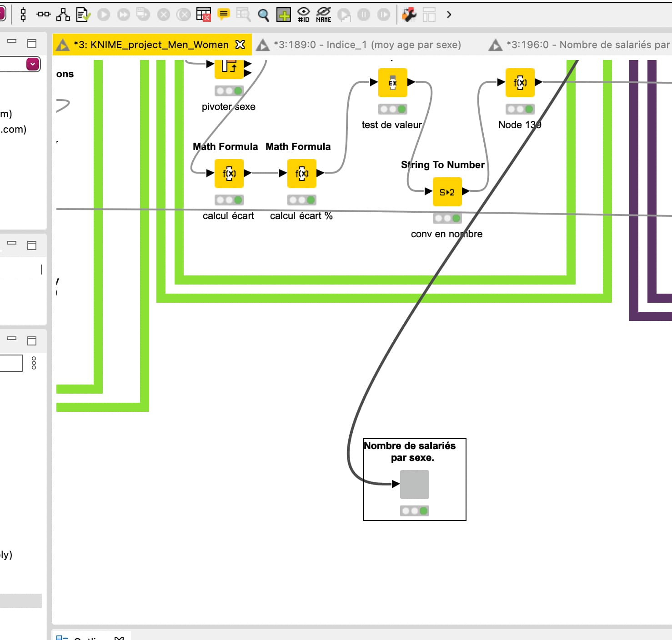
Task: Click the workflow editor settings wrench icon
Action: (409, 15)
